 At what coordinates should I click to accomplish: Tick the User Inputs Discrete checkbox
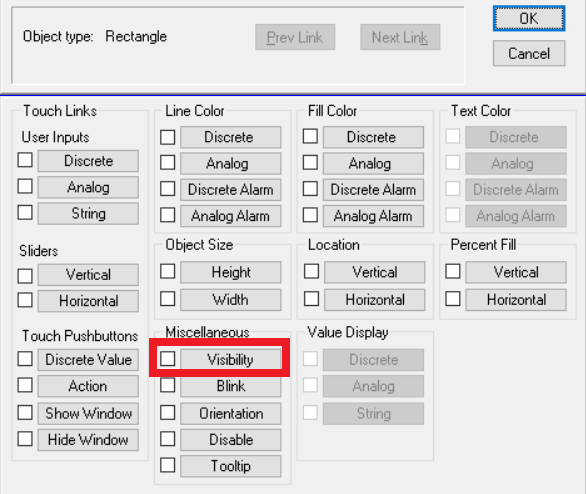point(25,160)
